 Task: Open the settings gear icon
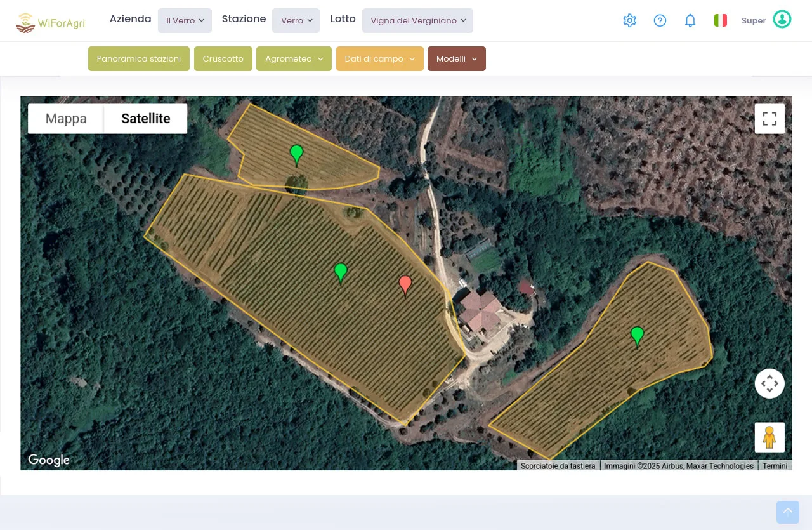point(629,20)
